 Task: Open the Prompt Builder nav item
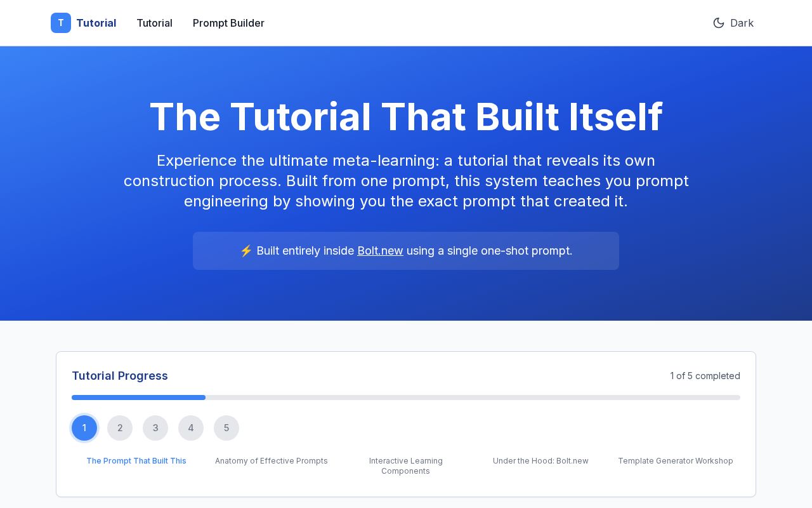tap(228, 23)
